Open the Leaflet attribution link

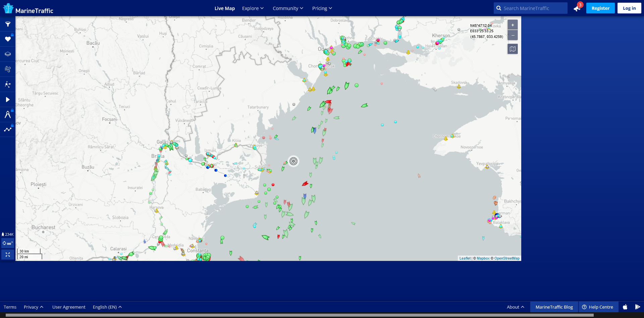point(465,258)
